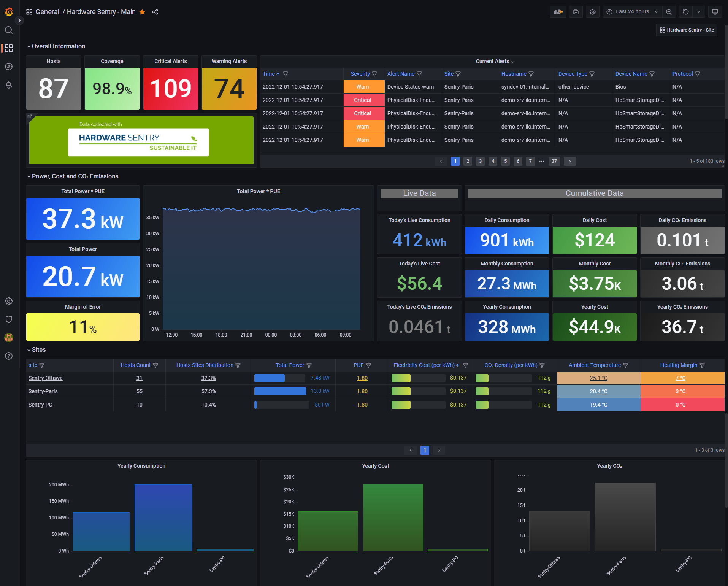Refresh the dashboard with the refresh icon

click(685, 12)
